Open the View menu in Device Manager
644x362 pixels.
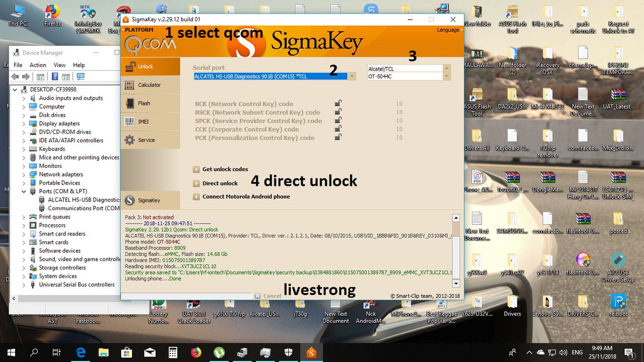(x=59, y=65)
